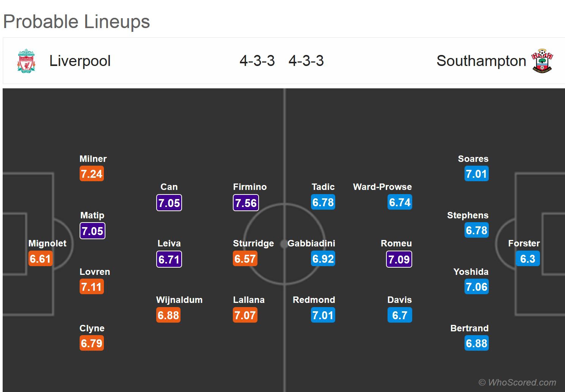Click Clyne's 6.79 rating badge
565x392 pixels.
pyautogui.click(x=92, y=343)
